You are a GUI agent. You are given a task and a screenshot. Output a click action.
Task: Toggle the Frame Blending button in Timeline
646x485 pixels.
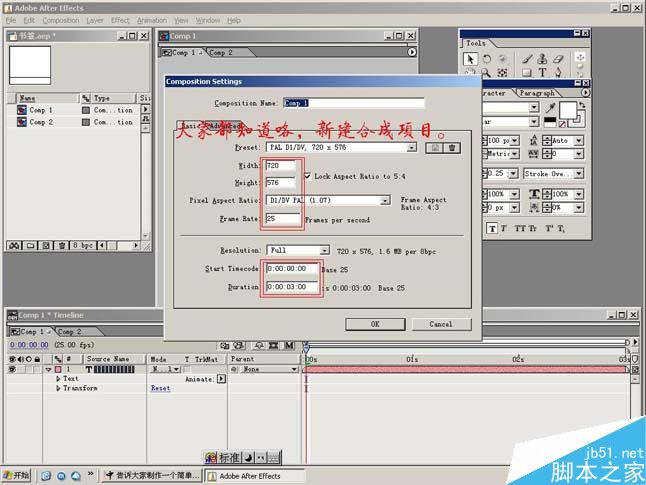pyautogui.click(x=273, y=345)
